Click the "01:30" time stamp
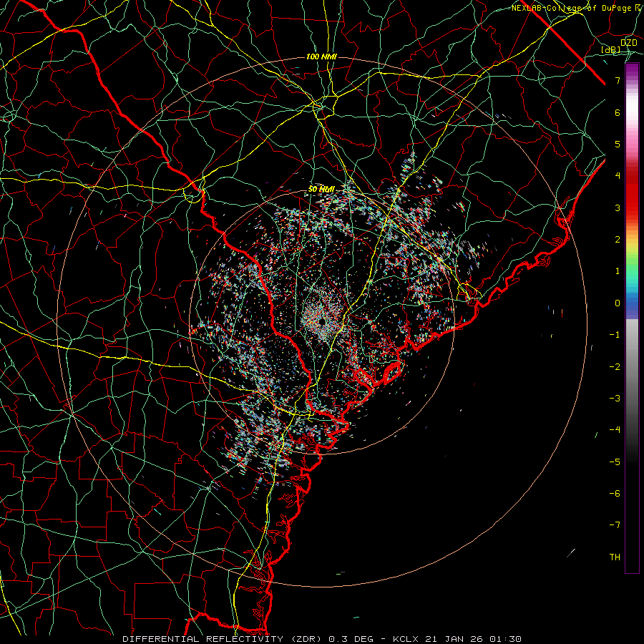This screenshot has width=644, height=644. tap(505, 639)
